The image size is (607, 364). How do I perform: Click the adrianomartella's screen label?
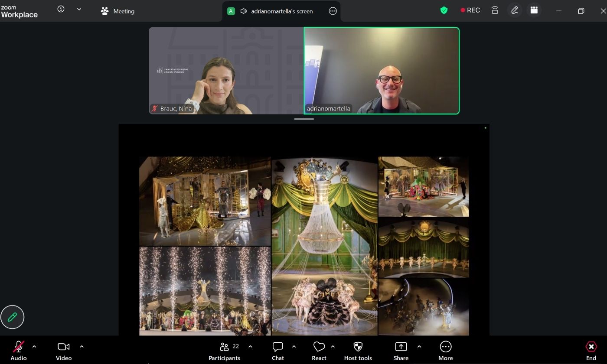click(282, 11)
